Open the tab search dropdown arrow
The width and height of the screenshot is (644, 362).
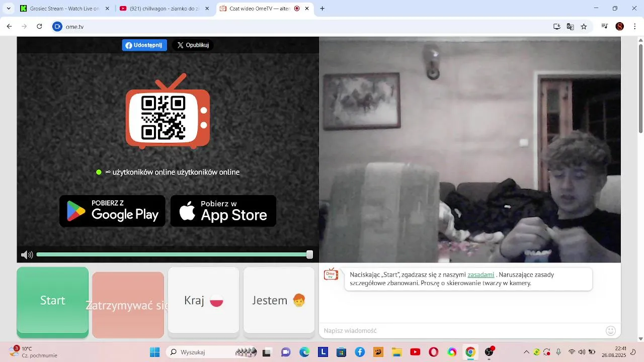(x=8, y=9)
